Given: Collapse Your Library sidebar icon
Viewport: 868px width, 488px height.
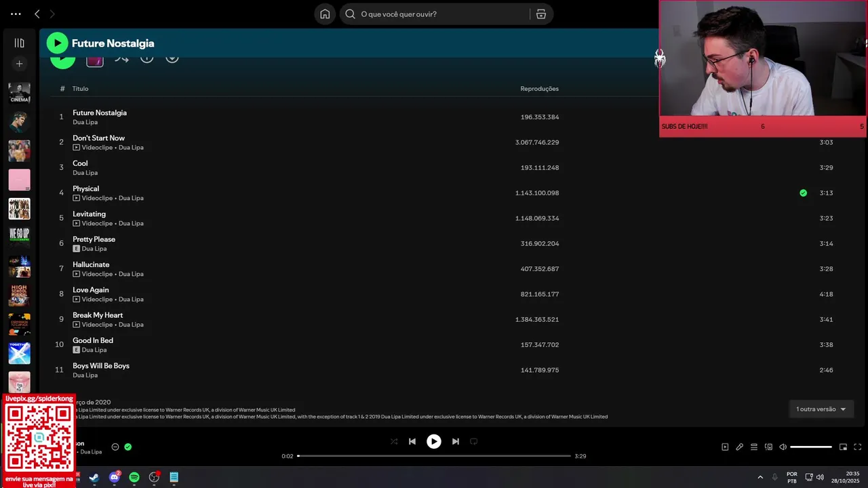Looking at the screenshot, I should [19, 43].
